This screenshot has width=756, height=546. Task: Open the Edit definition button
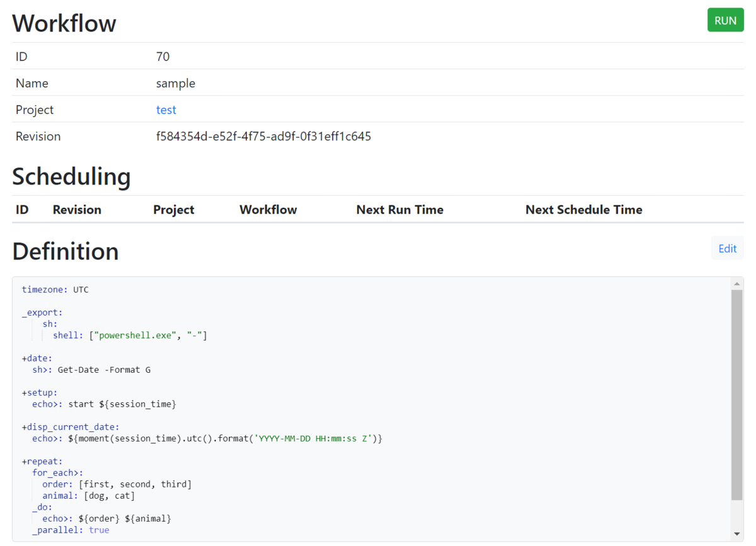[727, 248]
